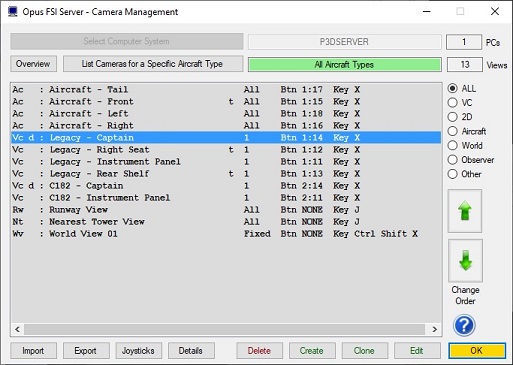Click the horizontal scrollbar track of camera list

(x=224, y=329)
